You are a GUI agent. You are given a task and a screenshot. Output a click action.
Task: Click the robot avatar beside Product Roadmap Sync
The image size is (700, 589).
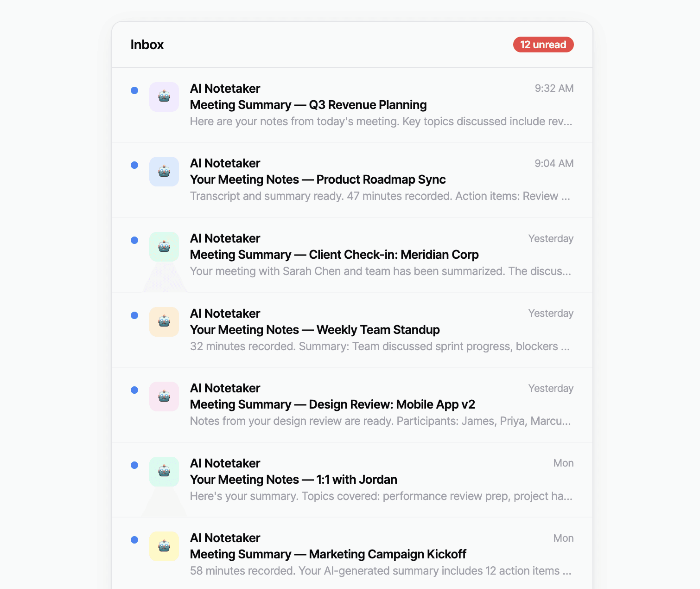[164, 172]
